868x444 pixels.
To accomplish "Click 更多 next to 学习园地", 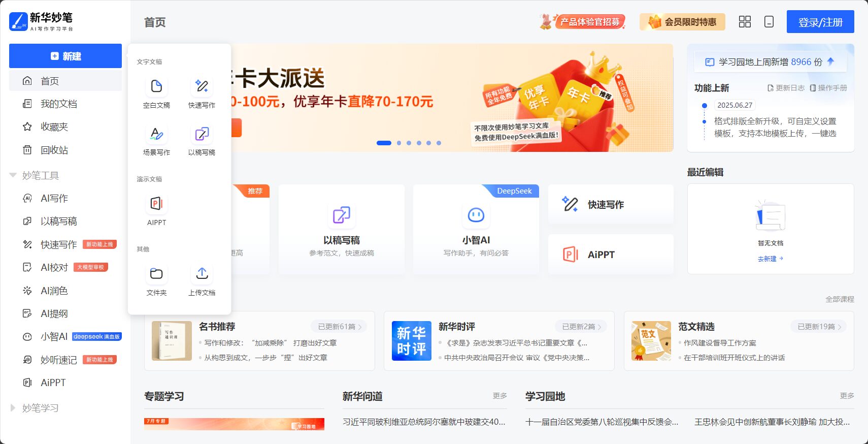I will pos(847,396).
